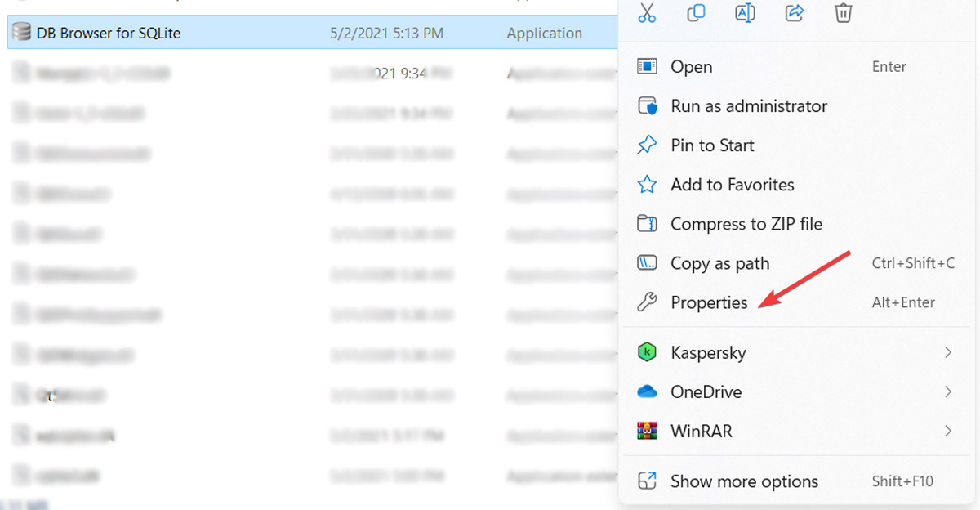Click the OneDrive cloud icon

click(648, 391)
